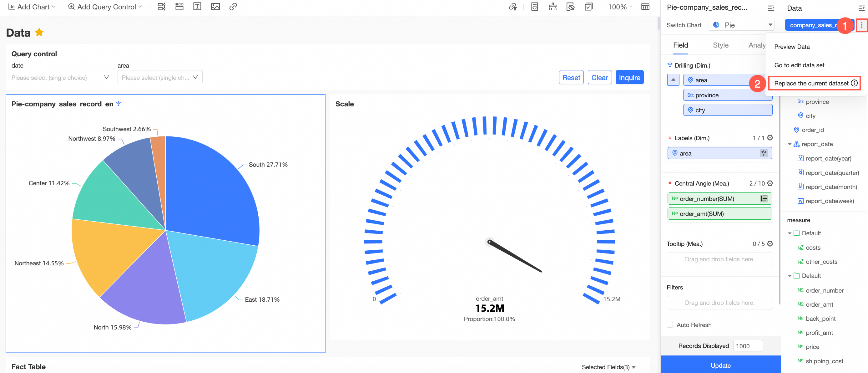This screenshot has width=868, height=373.
Task: Click the page document icon in toolbar
Action: point(534,7)
